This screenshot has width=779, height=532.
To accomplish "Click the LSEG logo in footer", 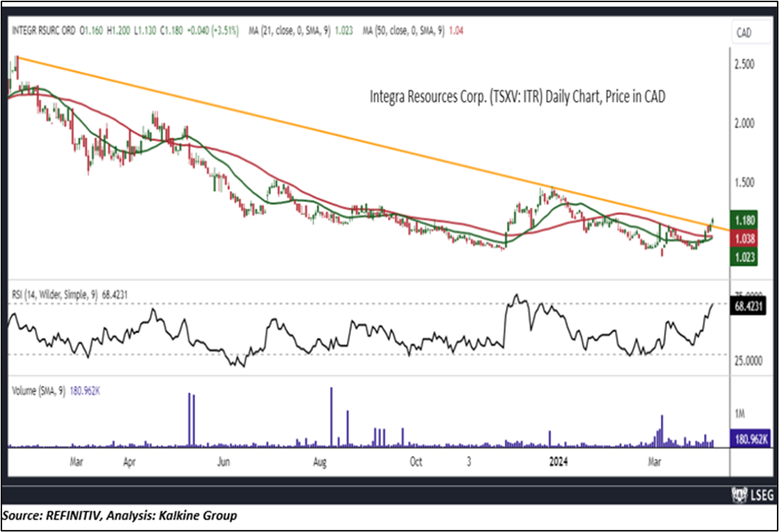I will pos(753,495).
